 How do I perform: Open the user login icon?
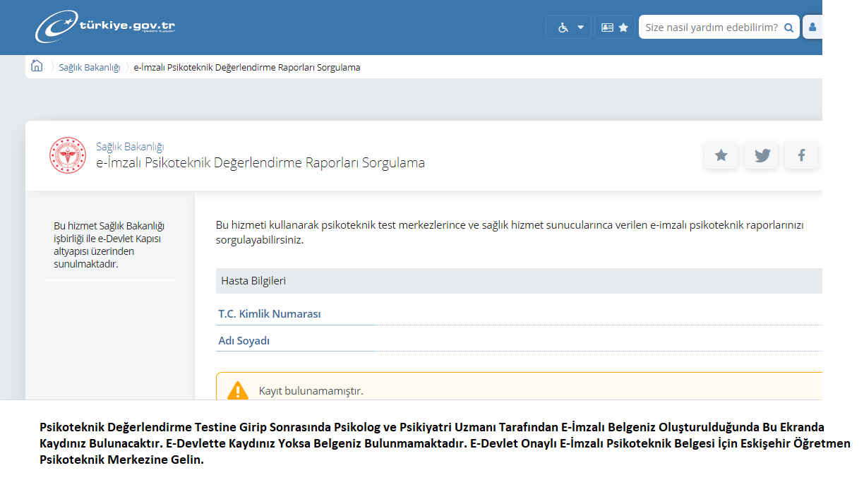(812, 28)
